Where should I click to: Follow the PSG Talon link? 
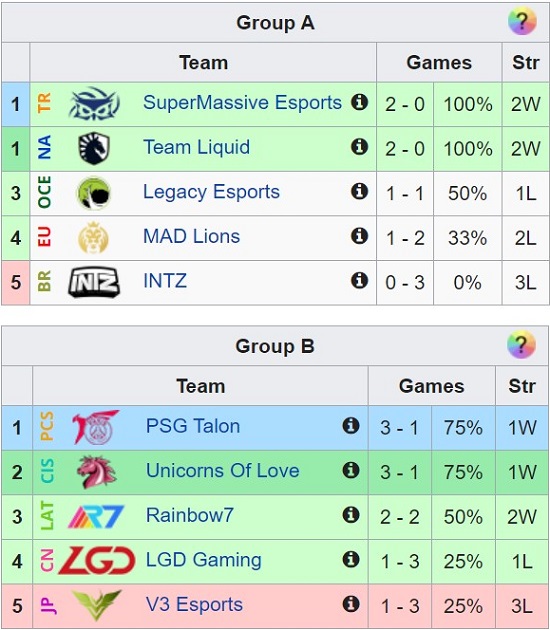(193, 426)
